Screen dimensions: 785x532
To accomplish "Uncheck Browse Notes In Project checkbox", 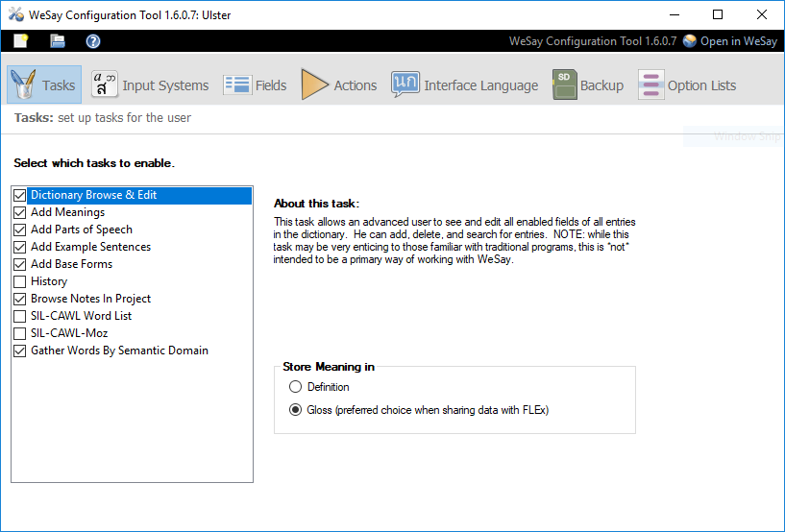I will pyautogui.click(x=19, y=299).
